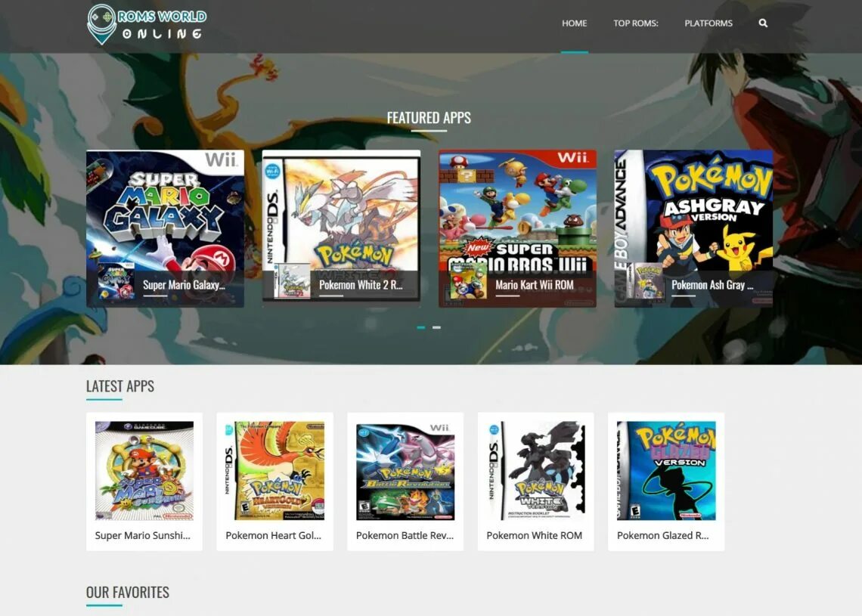Screen dimensions: 862x616
Task: Select the second carousel pagination dot
Action: point(437,327)
